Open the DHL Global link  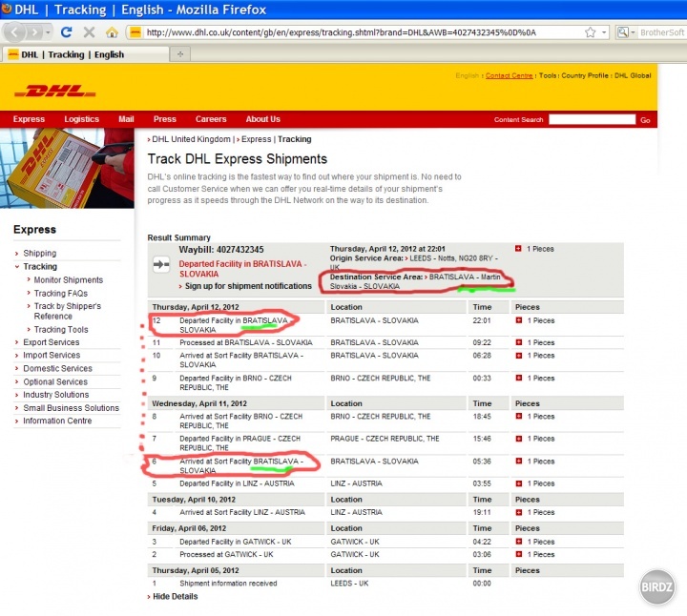[633, 75]
